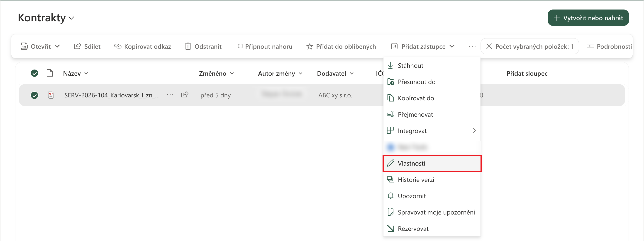Choose Přesunout do from the menu
This screenshot has height=241, width=644.
point(432,82)
